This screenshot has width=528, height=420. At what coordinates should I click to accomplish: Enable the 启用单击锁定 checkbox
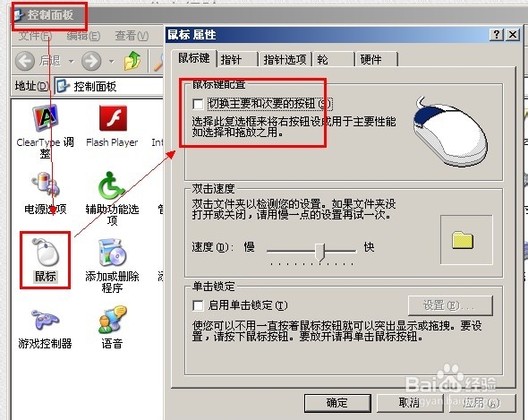pyautogui.click(x=198, y=305)
